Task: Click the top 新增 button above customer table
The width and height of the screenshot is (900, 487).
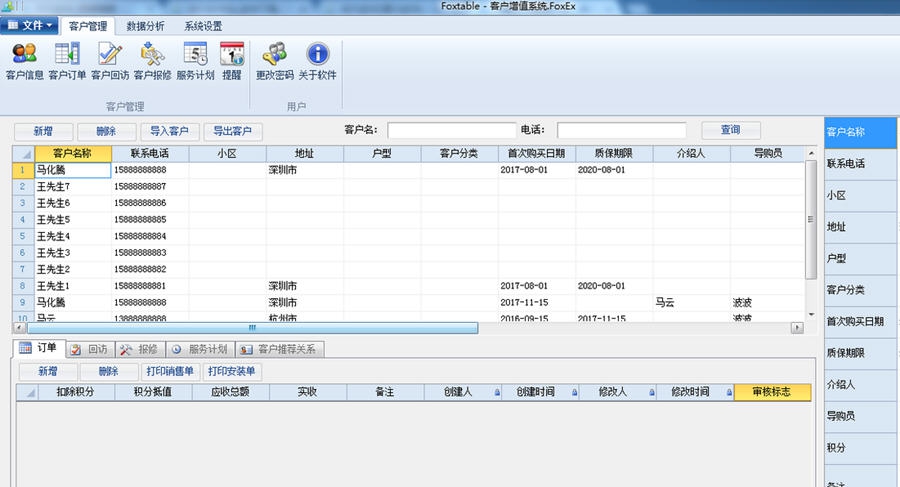Action: tap(43, 131)
